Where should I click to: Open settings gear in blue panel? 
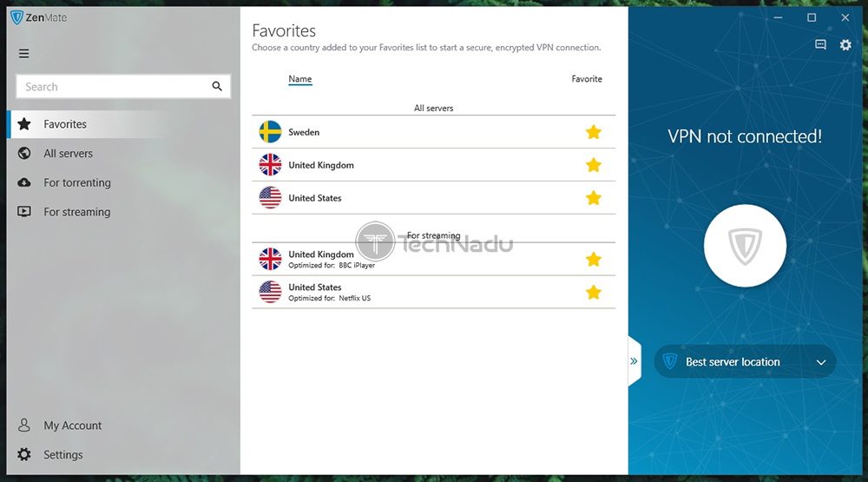(845, 45)
